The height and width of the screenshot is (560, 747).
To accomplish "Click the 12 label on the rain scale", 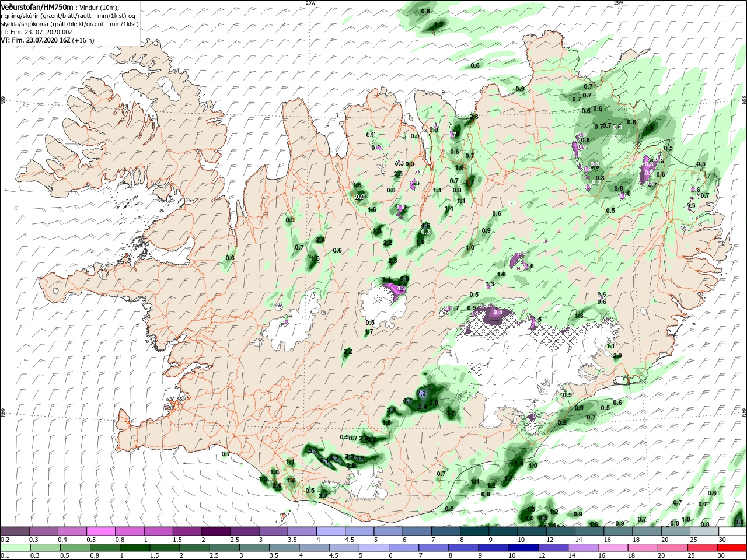I will coord(541,556).
